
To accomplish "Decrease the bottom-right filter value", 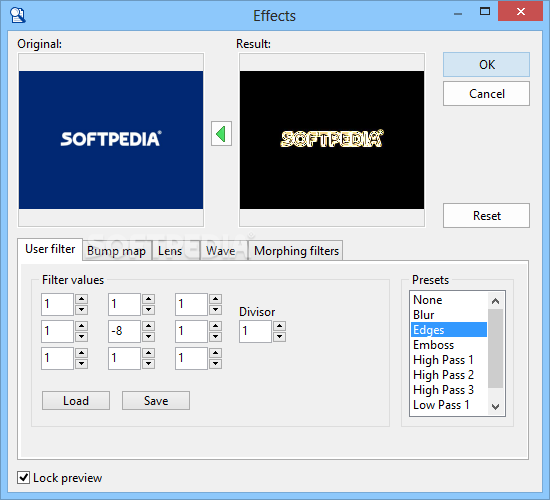I will [216, 364].
